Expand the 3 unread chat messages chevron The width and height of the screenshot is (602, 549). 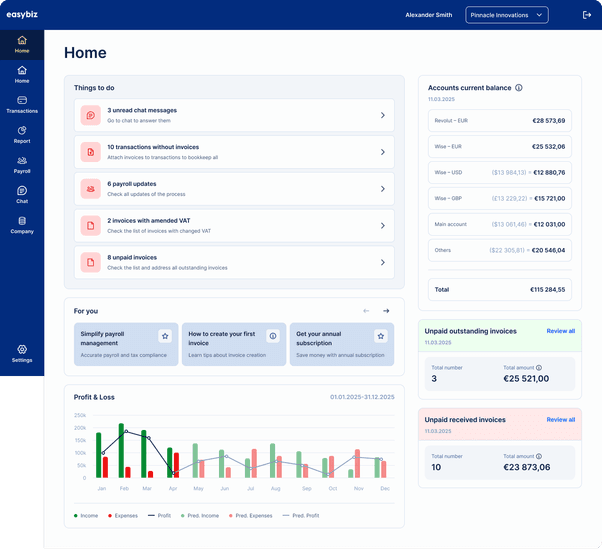click(382, 115)
